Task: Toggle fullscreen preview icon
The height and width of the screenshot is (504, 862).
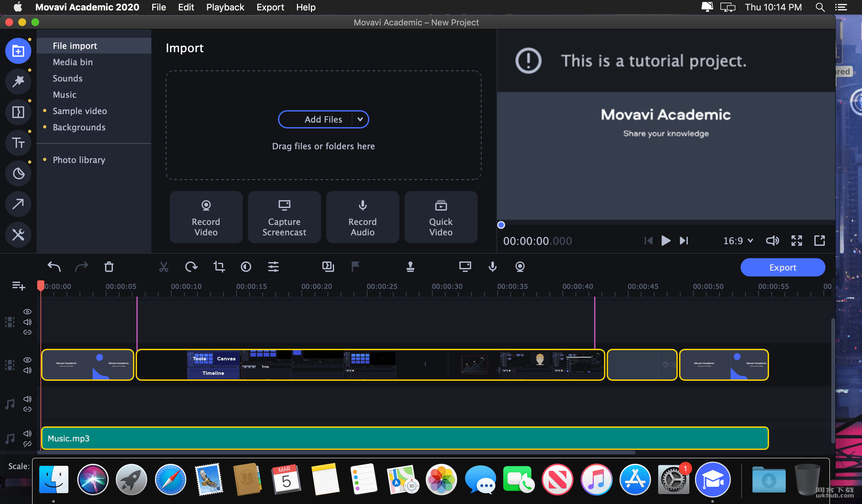Action: pyautogui.click(x=797, y=241)
